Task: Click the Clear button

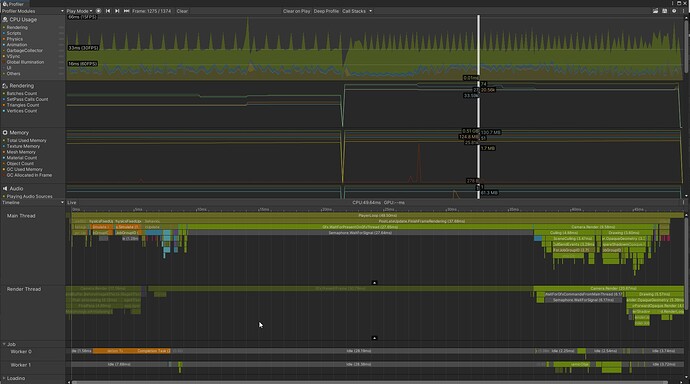Action: [x=182, y=11]
